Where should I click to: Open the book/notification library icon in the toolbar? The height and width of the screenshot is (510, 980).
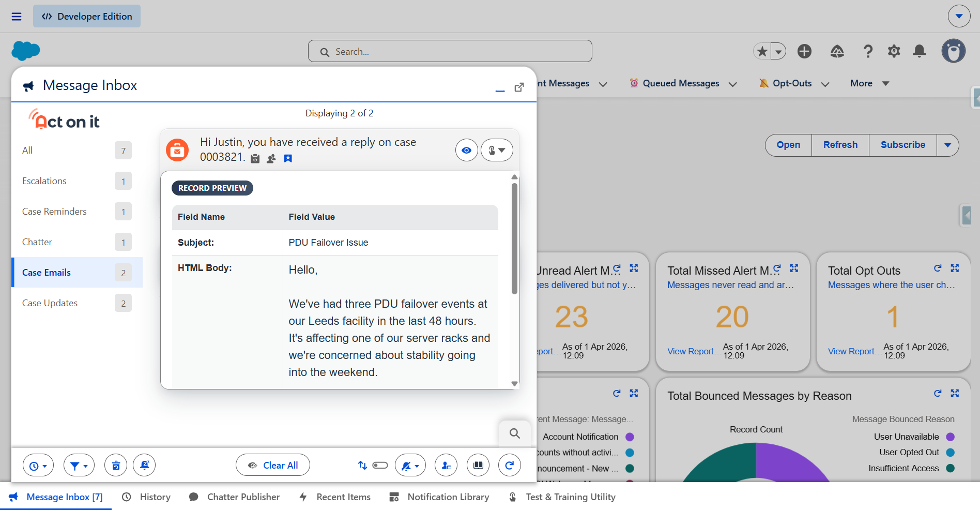click(478, 465)
